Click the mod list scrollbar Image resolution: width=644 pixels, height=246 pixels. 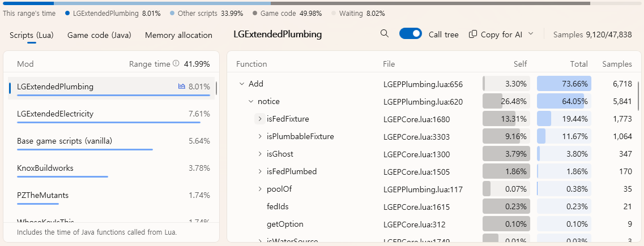216,88
